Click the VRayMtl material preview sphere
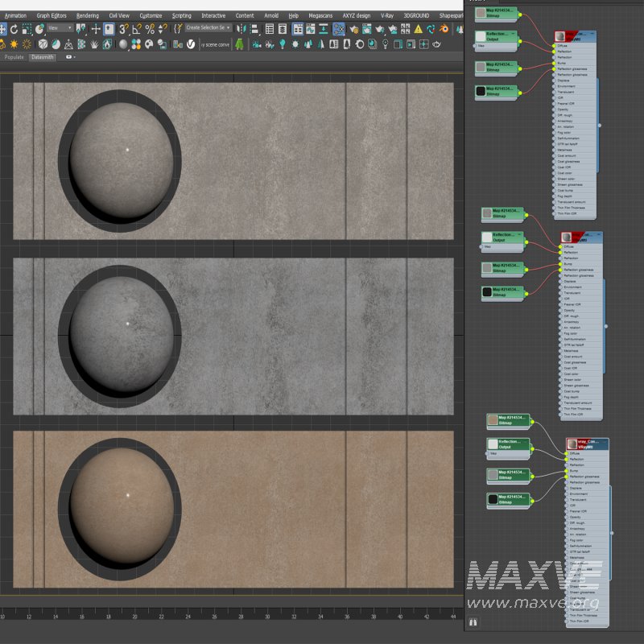 [x=560, y=36]
